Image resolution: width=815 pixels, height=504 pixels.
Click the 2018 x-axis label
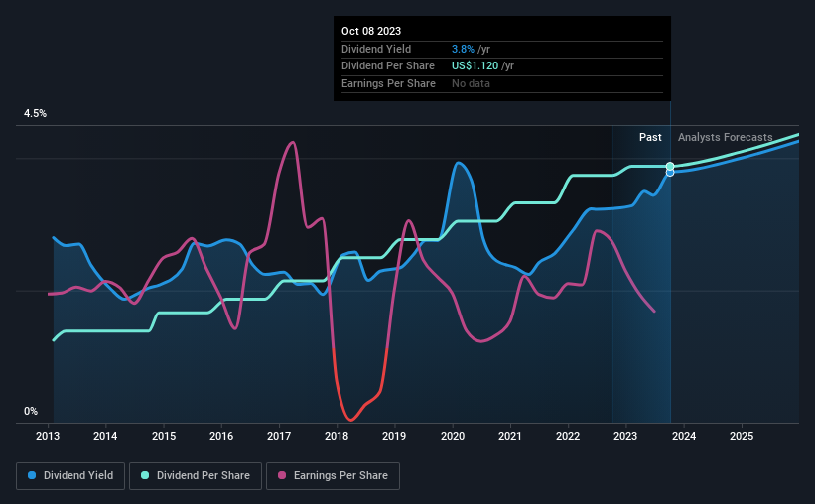pyautogui.click(x=337, y=436)
